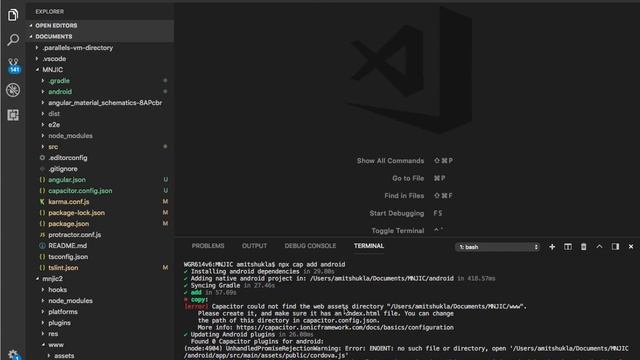Open the Extensions view icon
The height and width of the screenshot is (360, 640).
click(13, 115)
